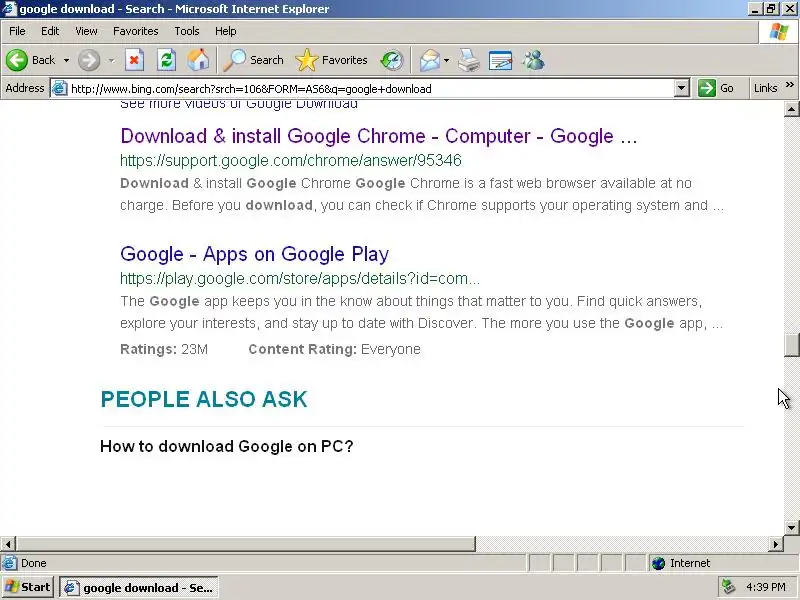This screenshot has width=800, height=600.
Task: Click the grey Forward arrow button
Action: click(89, 60)
